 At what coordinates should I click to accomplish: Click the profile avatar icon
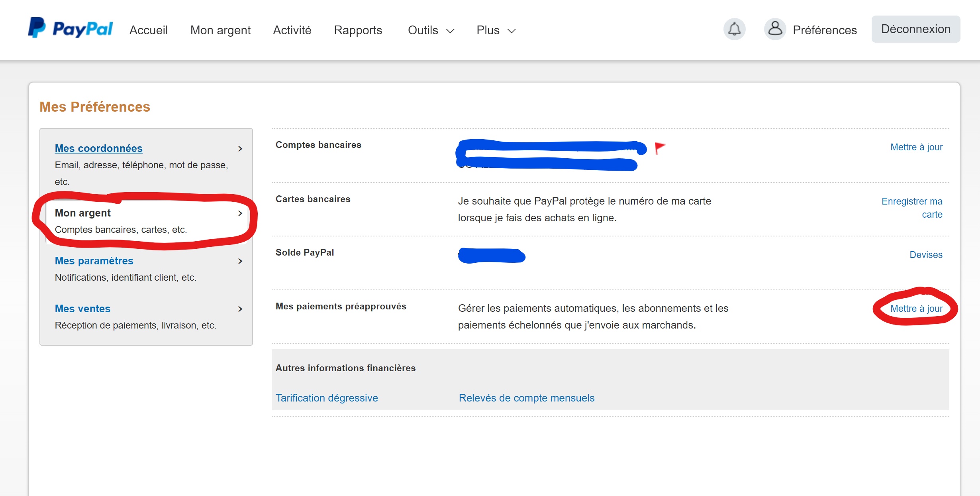click(775, 29)
